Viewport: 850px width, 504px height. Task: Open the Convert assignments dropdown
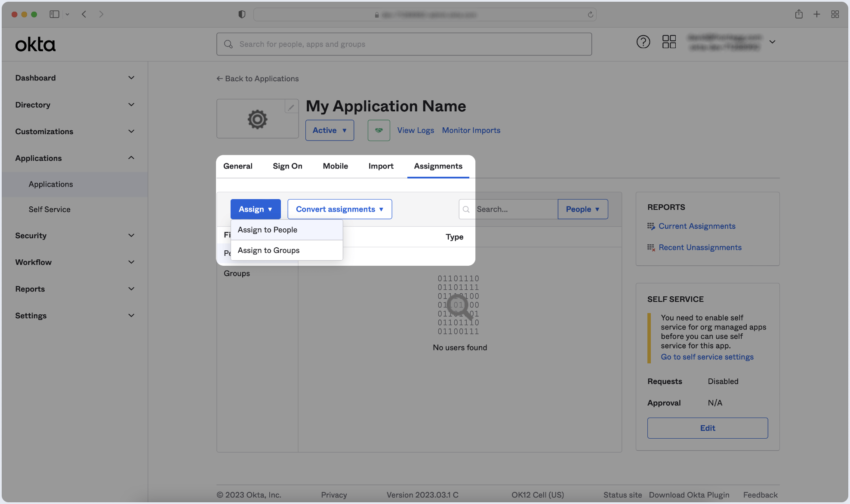339,209
